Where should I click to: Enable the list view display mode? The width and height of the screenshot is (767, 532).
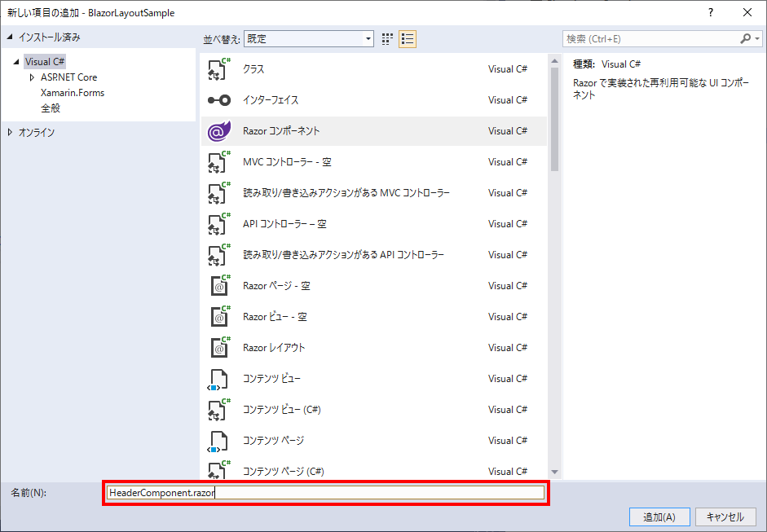408,37
